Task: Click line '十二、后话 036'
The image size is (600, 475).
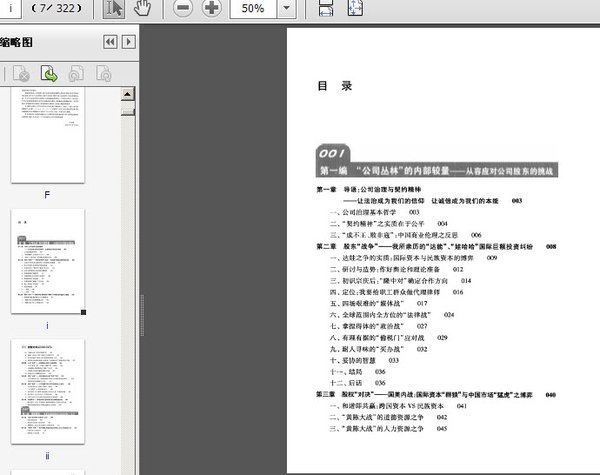Action: (358, 383)
